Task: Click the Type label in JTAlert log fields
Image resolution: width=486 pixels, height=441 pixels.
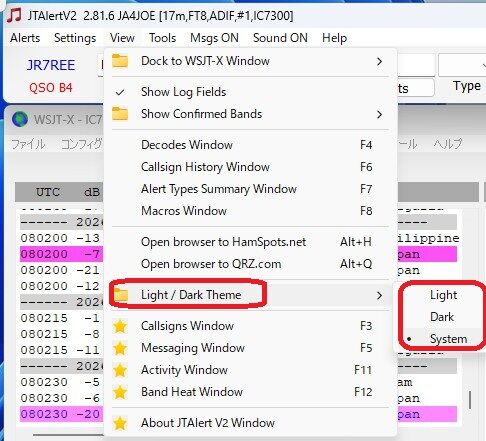Action: (x=467, y=86)
